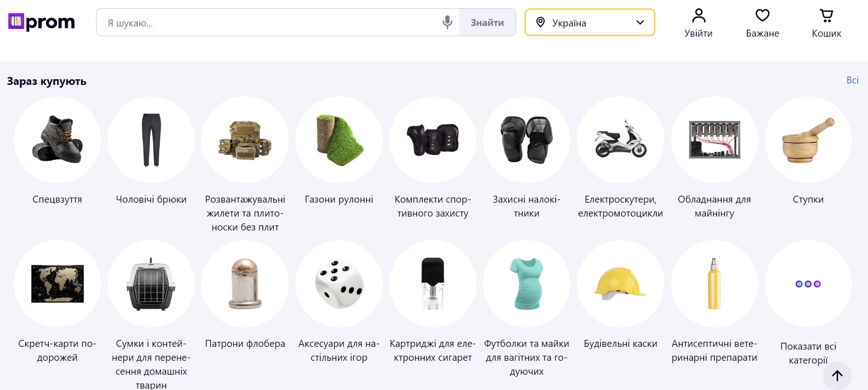This screenshot has width=868, height=390.
Task: Click Електроскутери, електромотоцикли label
Action: (x=621, y=206)
